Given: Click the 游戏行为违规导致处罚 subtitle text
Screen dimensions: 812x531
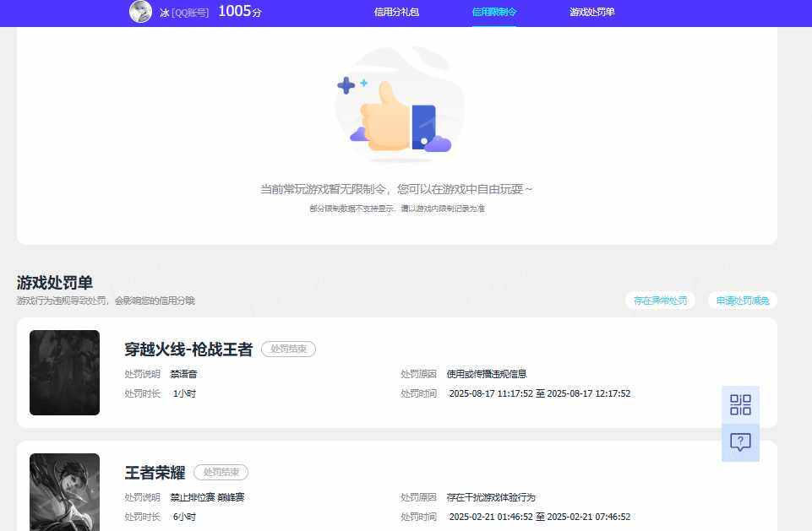Looking at the screenshot, I should coord(106,301).
